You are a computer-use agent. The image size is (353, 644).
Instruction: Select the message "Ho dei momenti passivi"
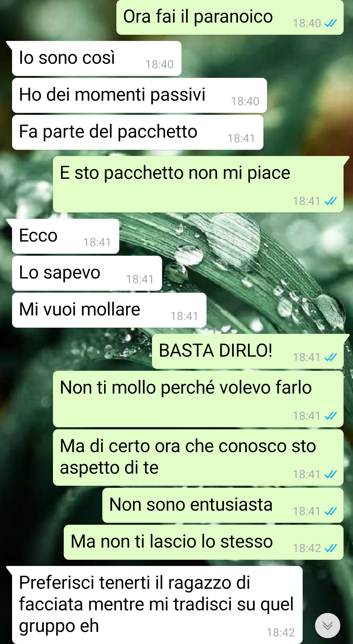140,95
